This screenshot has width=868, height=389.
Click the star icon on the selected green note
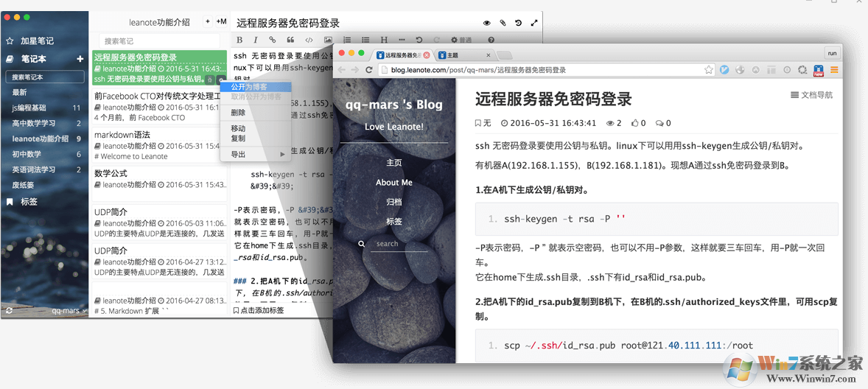point(210,80)
